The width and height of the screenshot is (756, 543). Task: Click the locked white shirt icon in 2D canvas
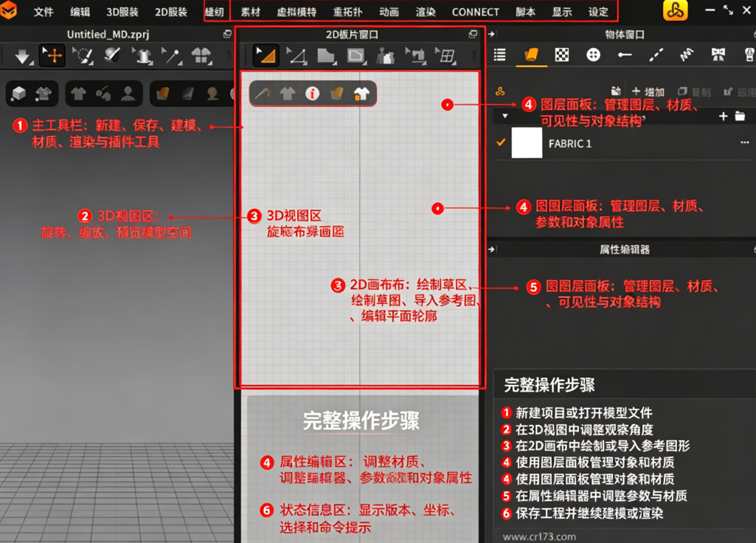pyautogui.click(x=361, y=94)
